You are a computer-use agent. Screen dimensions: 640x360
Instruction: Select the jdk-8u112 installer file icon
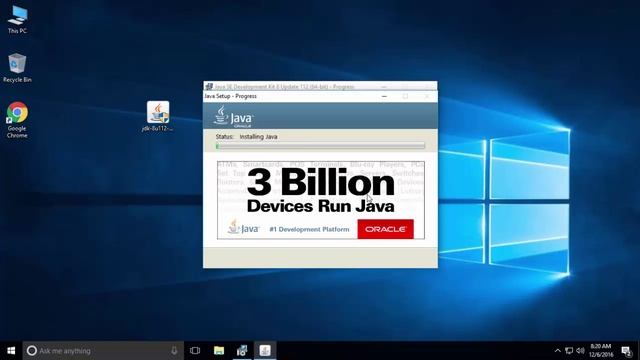pos(158,116)
